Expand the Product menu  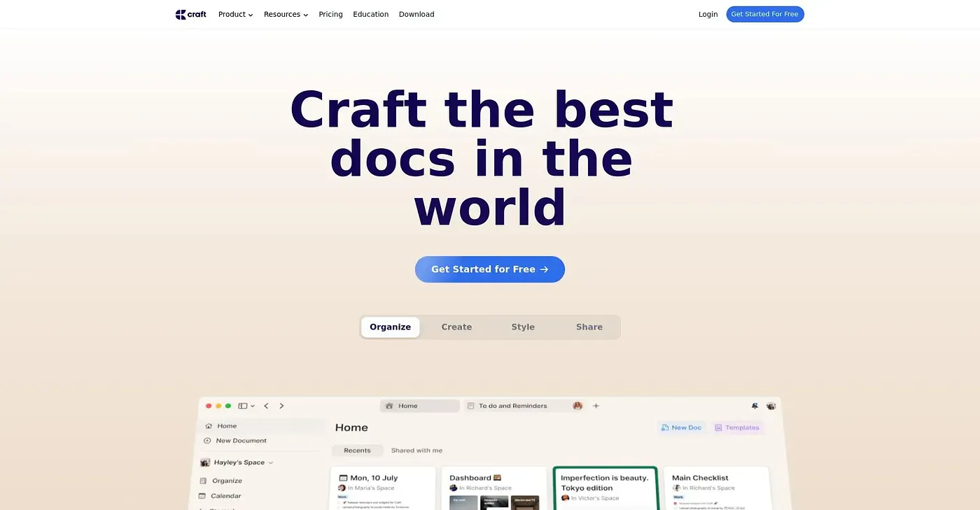pos(236,14)
